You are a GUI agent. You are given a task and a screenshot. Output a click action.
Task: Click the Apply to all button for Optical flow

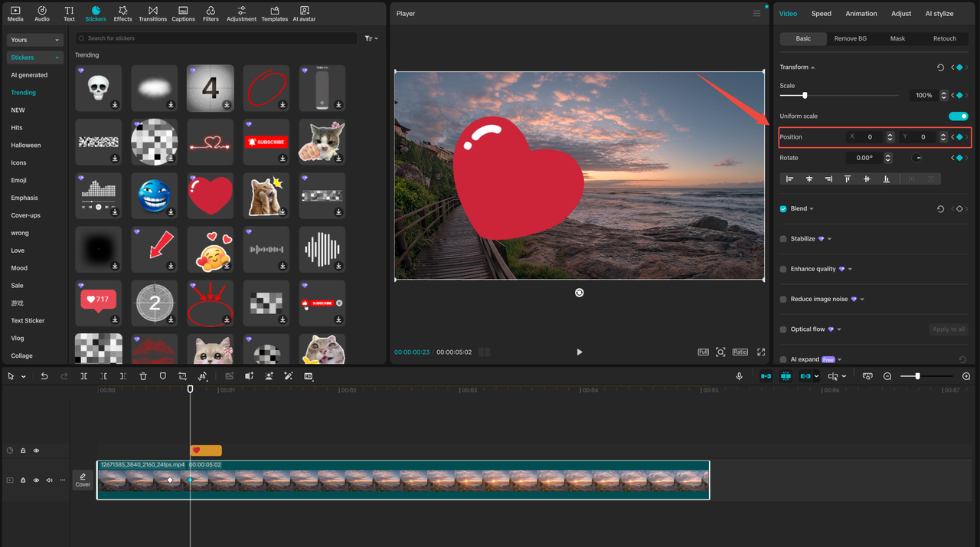tap(949, 329)
